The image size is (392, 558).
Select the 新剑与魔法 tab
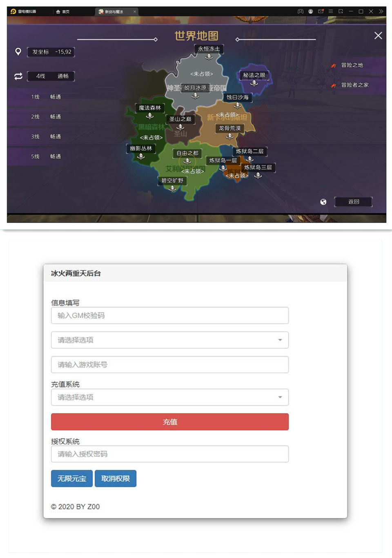tap(114, 12)
